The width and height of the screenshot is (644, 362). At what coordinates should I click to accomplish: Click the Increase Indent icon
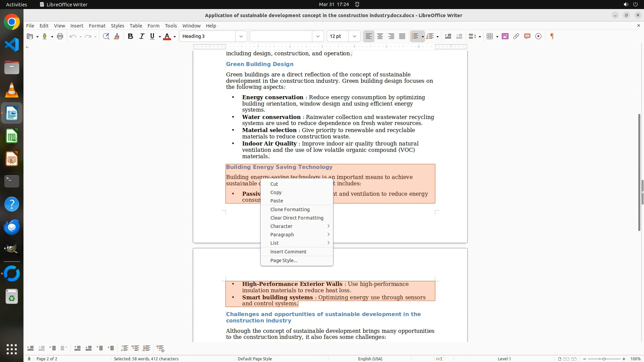point(448,36)
